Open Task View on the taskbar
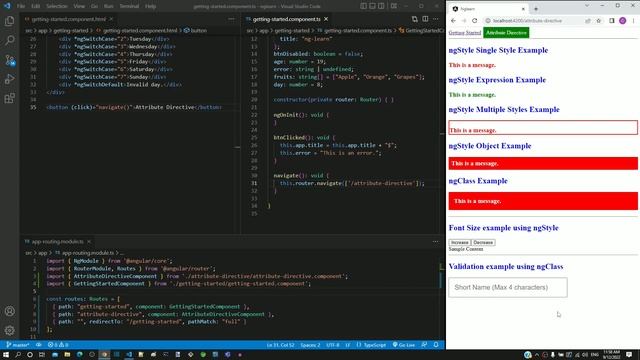This screenshot has height=360, width=640. pos(42,355)
